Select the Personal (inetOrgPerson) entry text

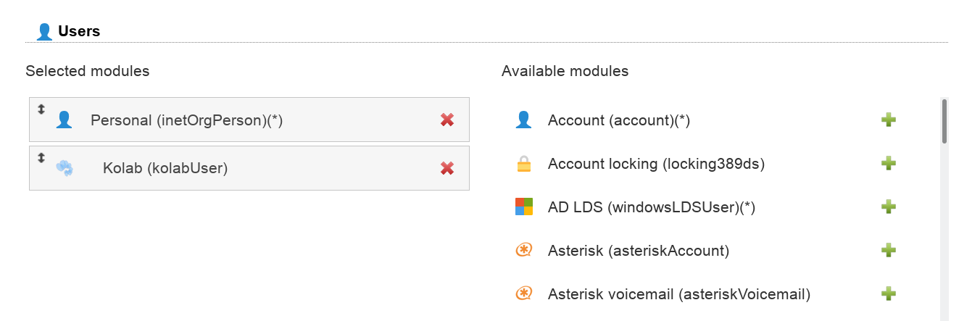(x=186, y=120)
